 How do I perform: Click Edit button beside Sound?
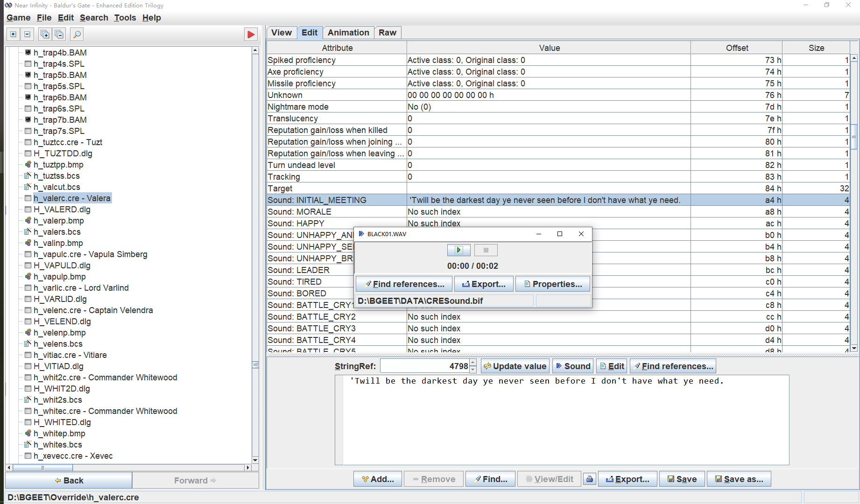[612, 366]
